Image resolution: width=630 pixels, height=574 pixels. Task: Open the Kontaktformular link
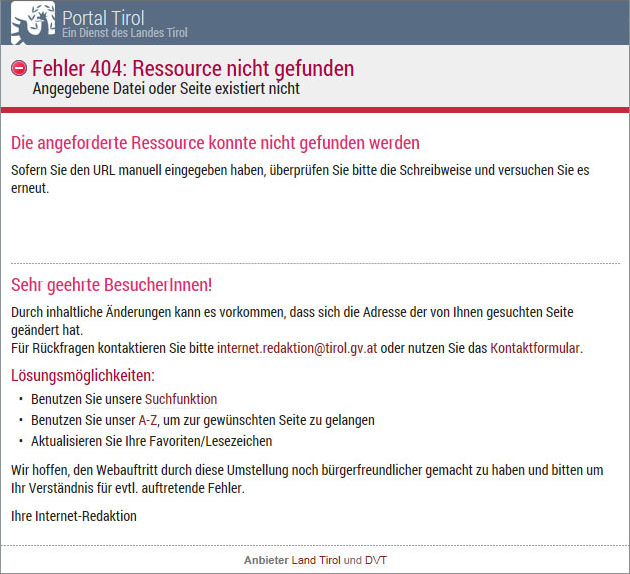pyautogui.click(x=535, y=348)
